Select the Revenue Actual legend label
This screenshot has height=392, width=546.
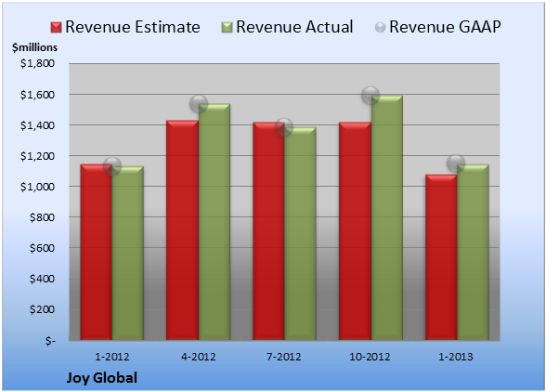(x=294, y=27)
